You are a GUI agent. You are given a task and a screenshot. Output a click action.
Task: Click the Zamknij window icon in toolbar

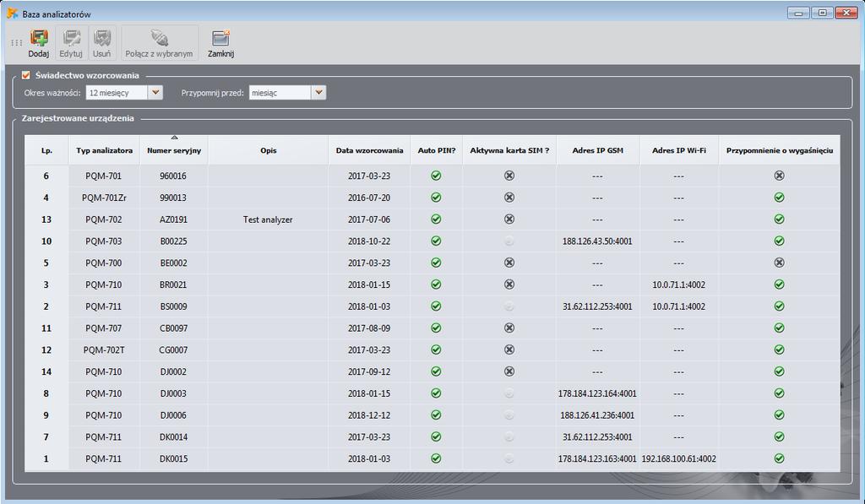coord(220,39)
